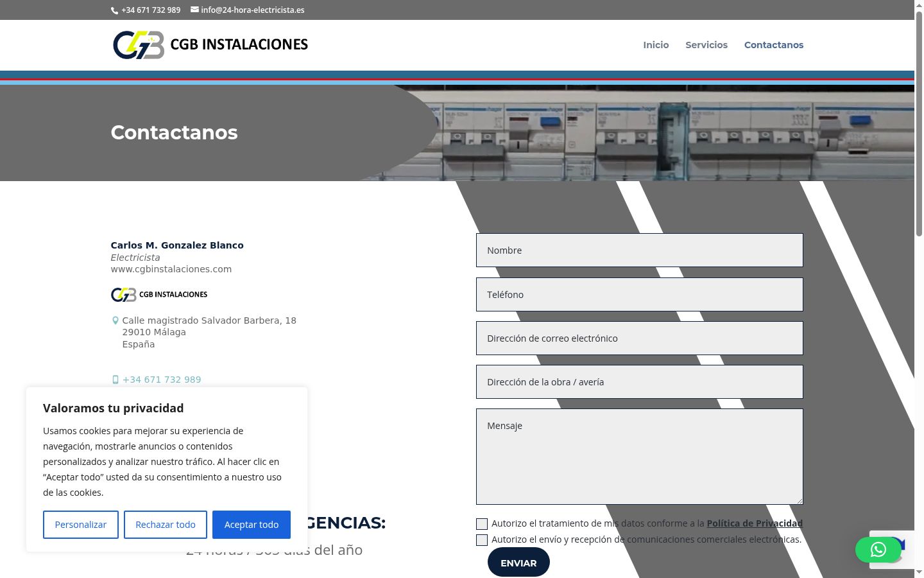Image resolution: width=924 pixels, height=578 pixels.
Task: Click the Personalizar cookie button
Action: tap(81, 525)
